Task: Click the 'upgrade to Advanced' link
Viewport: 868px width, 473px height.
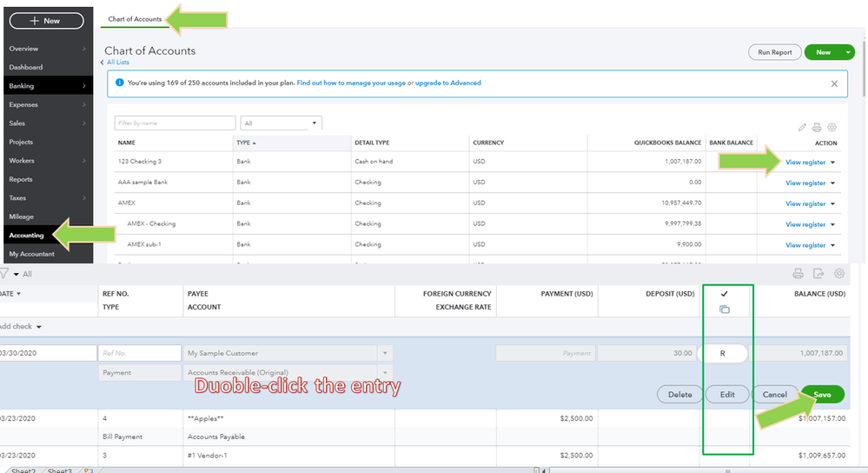Action: [x=447, y=83]
